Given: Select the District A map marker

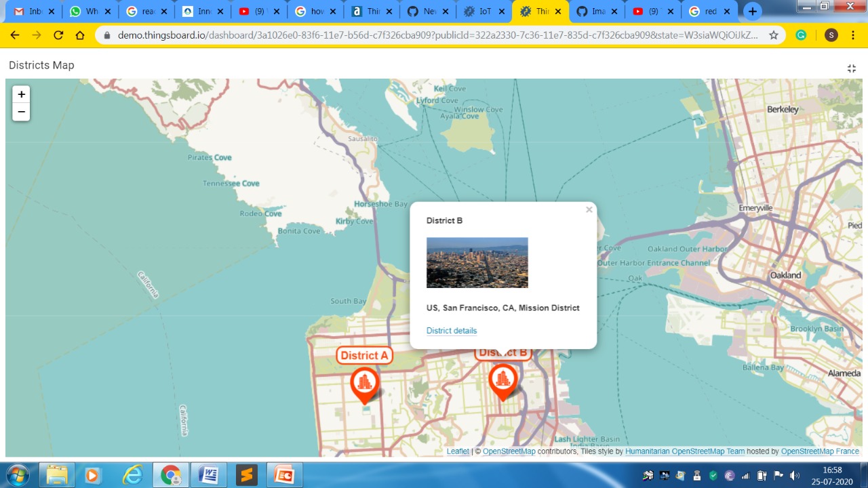Looking at the screenshot, I should pyautogui.click(x=364, y=383).
